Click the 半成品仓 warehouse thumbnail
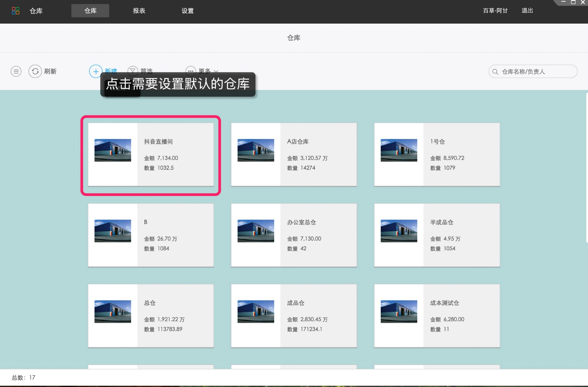Screen dimensions: 588x387 [x=399, y=231]
